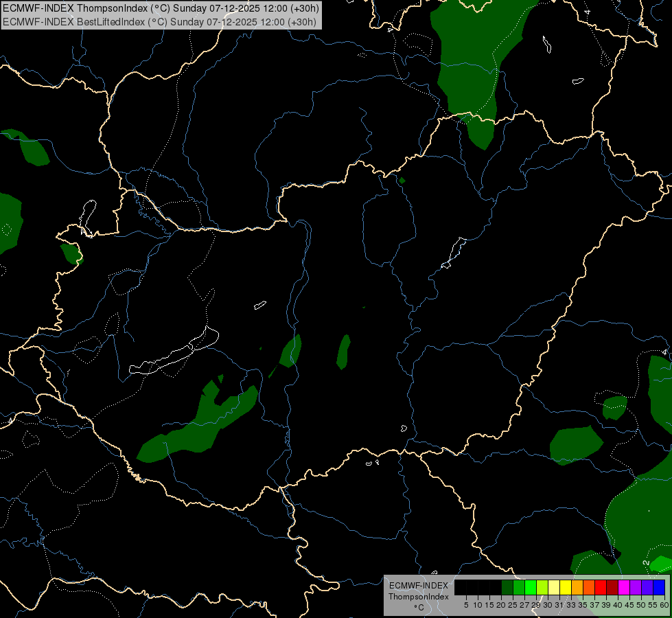This screenshot has width=672, height=618.
Task: Select the dark green 20–25 legend swatch
Action: click(507, 587)
